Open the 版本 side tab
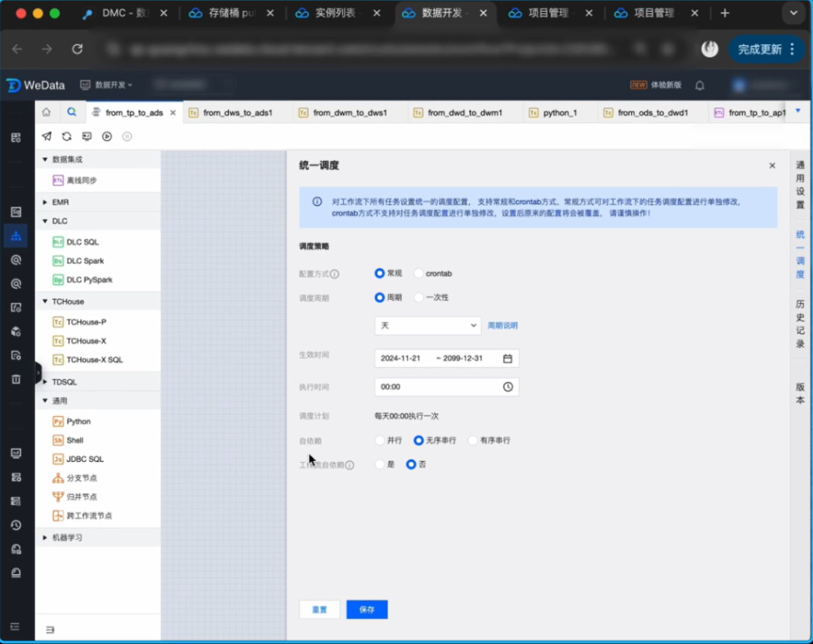The width and height of the screenshot is (813, 644). point(800,393)
